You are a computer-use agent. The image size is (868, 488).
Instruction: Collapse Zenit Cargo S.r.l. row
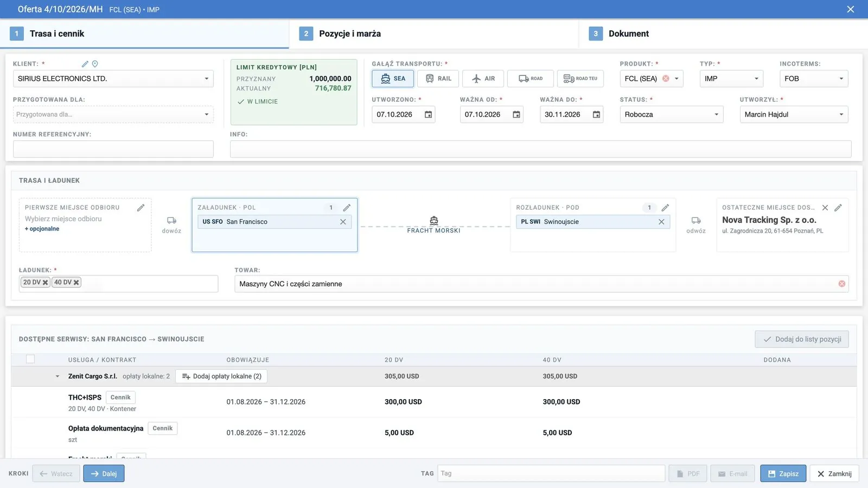point(58,376)
